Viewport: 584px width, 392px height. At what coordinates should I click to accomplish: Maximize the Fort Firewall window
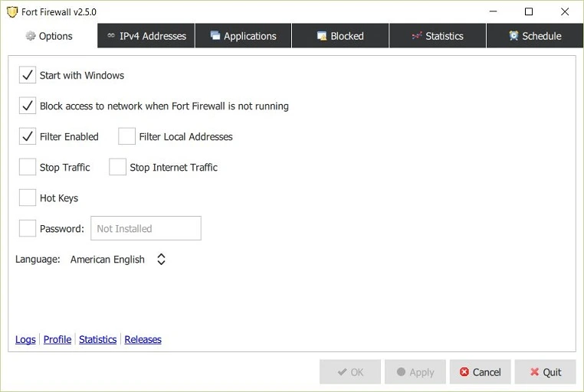[x=529, y=11]
